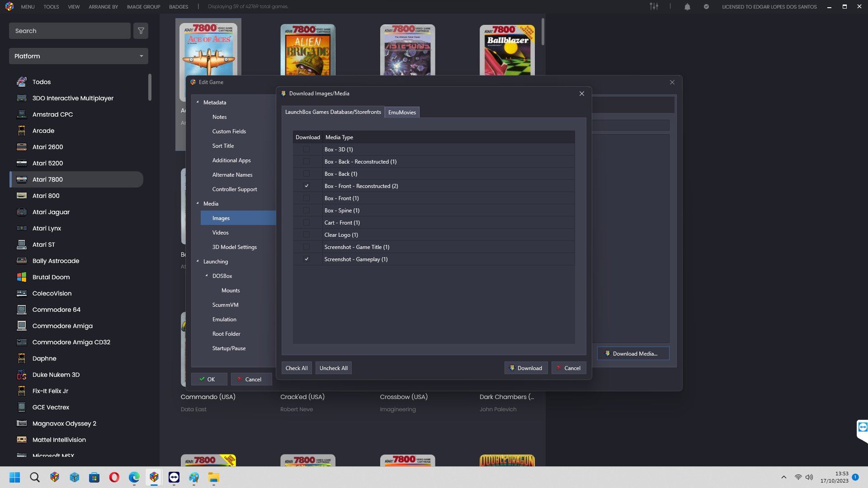Open the search filter funnel icon
Viewport: 868px width, 488px height.
tap(141, 31)
